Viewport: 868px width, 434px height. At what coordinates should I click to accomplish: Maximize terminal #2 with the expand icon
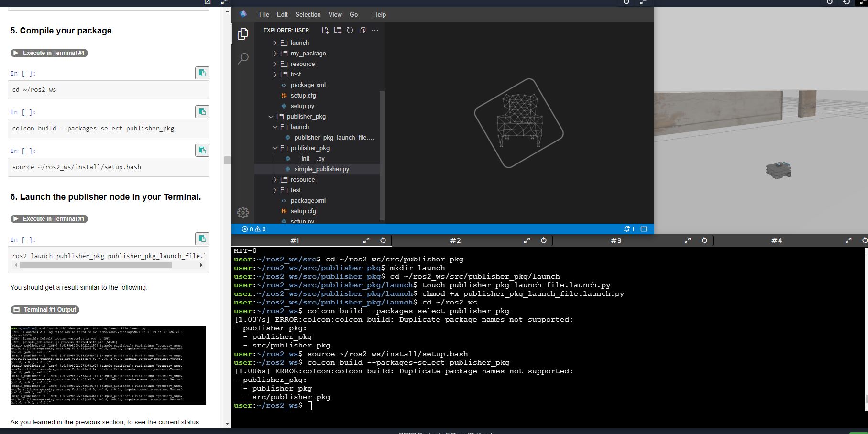[x=527, y=240]
